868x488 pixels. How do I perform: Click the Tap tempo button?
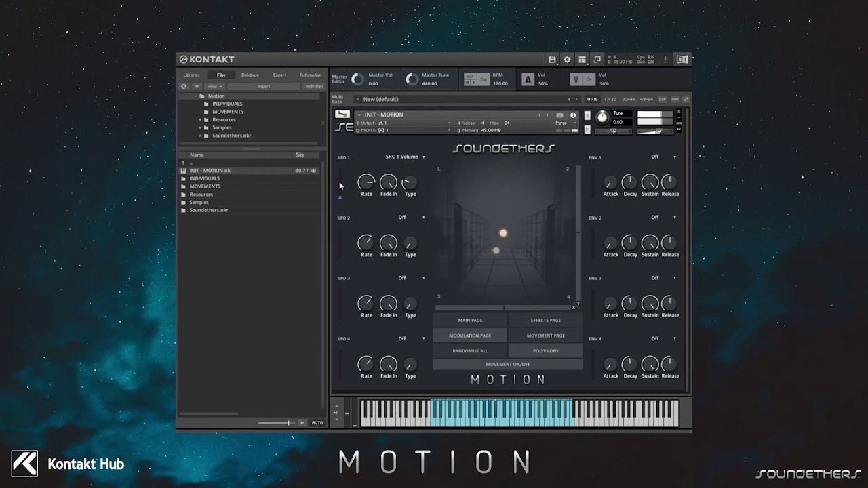(484, 79)
